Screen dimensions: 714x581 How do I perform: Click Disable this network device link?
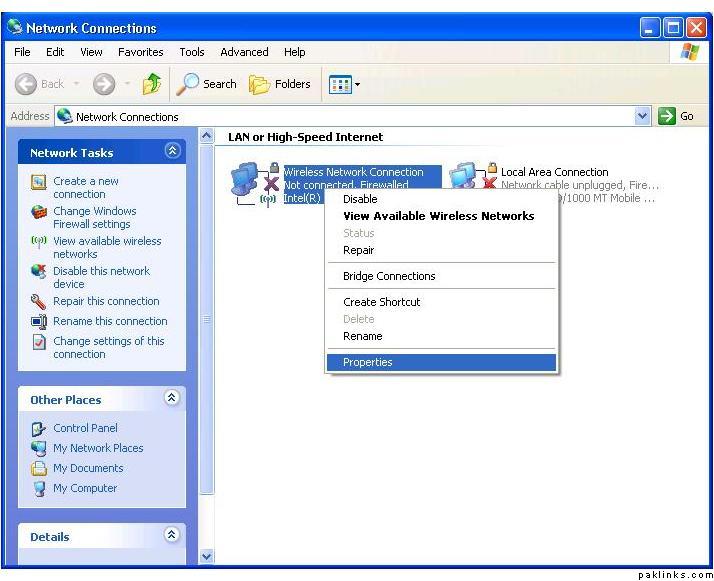(x=101, y=277)
